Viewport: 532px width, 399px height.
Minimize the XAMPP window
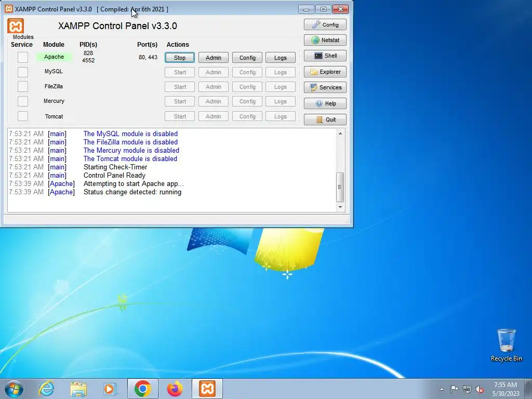point(306,9)
